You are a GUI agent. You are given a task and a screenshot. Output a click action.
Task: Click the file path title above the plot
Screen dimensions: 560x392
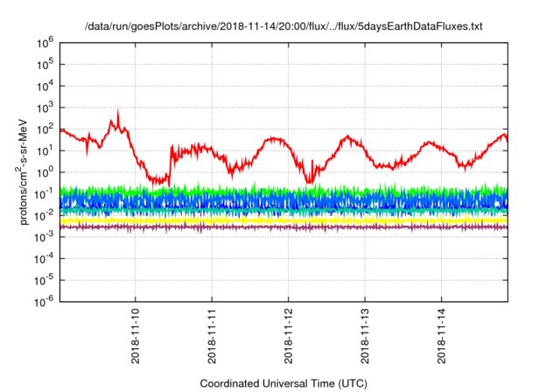point(283,26)
